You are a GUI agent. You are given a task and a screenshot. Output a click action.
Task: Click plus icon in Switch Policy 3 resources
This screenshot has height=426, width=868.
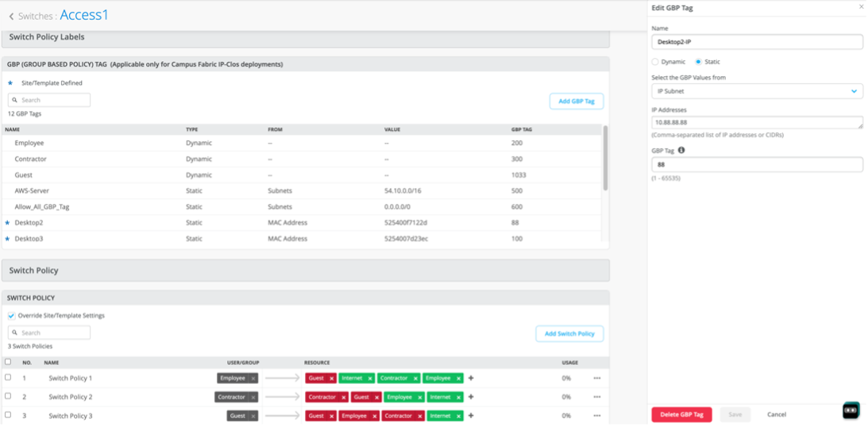[471, 416]
